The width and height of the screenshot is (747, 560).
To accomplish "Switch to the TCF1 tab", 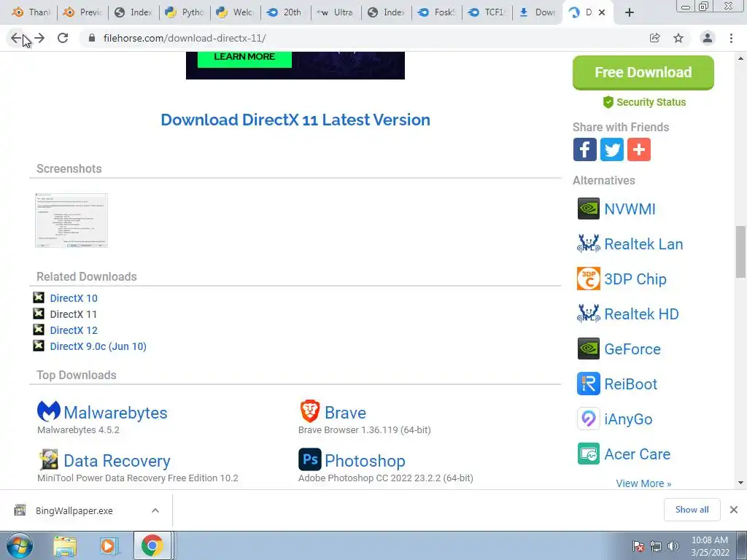I will (487, 12).
